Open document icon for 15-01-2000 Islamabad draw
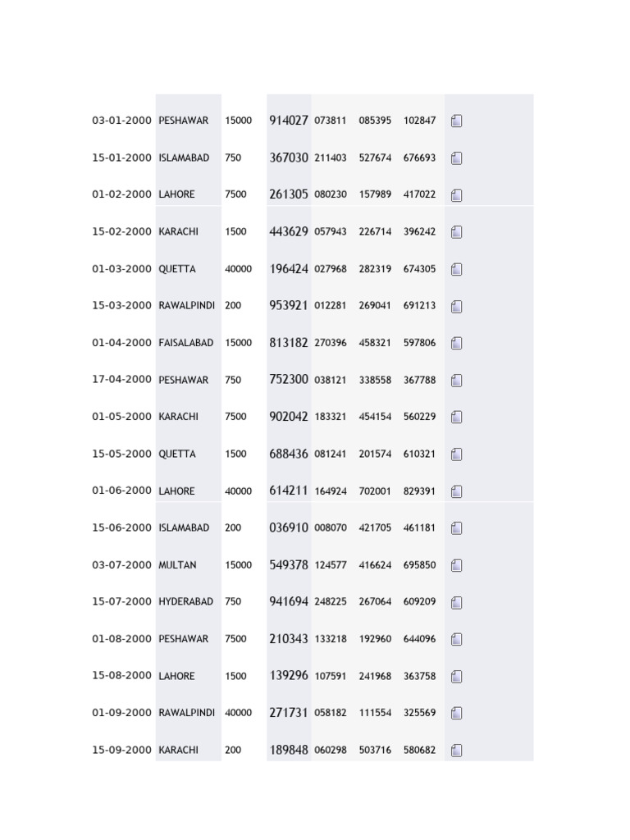Screen dimensions: 630x840 coord(456,158)
